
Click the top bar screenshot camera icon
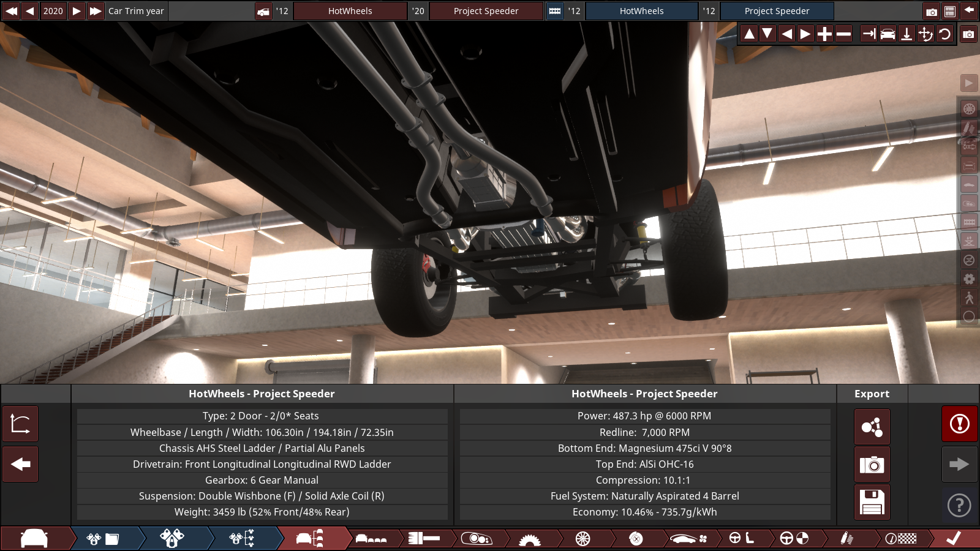click(x=932, y=11)
